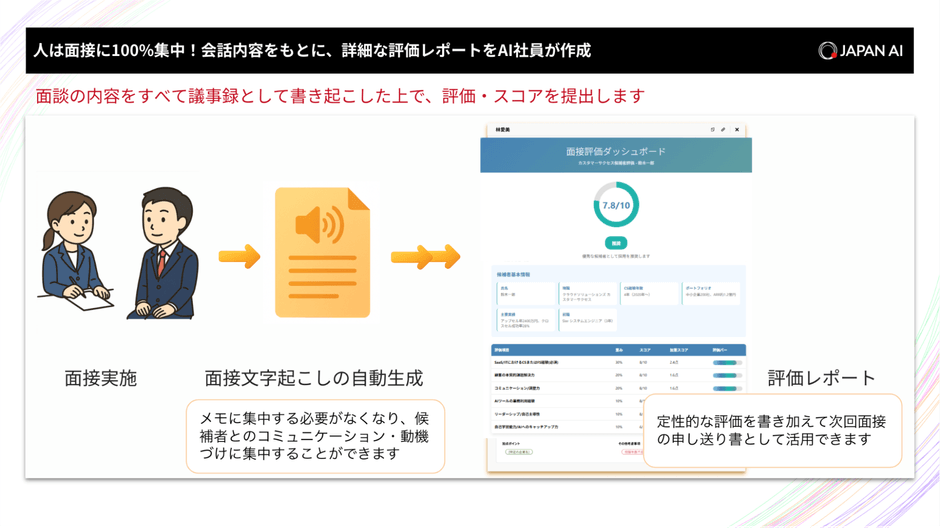The image size is (940, 528).
Task: Click the edit pencil icon in dashboard header
Action: pos(724,130)
